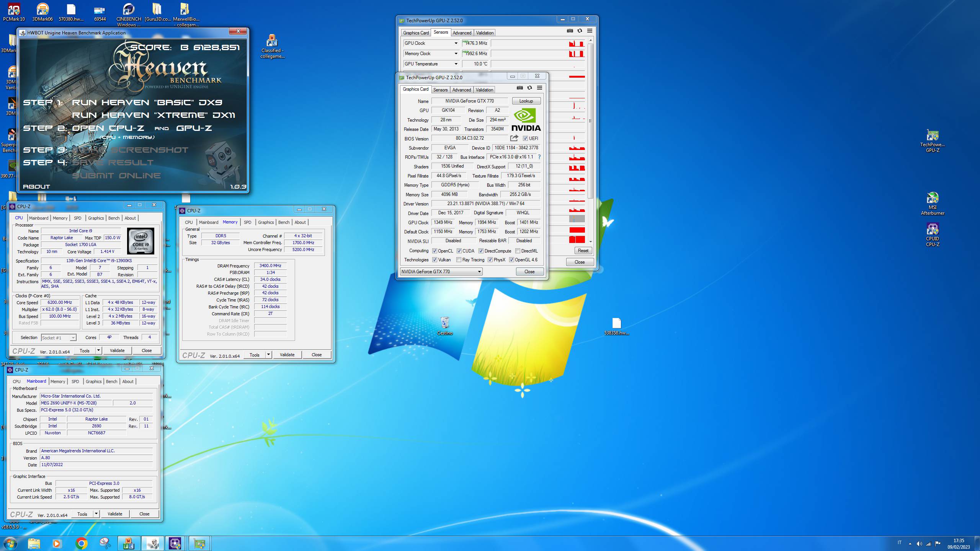
Task: Switch to SPD tab in CPU-Z Memory window
Action: [x=247, y=222]
